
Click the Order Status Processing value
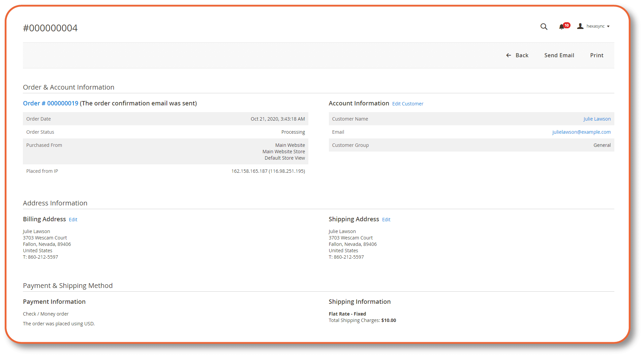[293, 132]
